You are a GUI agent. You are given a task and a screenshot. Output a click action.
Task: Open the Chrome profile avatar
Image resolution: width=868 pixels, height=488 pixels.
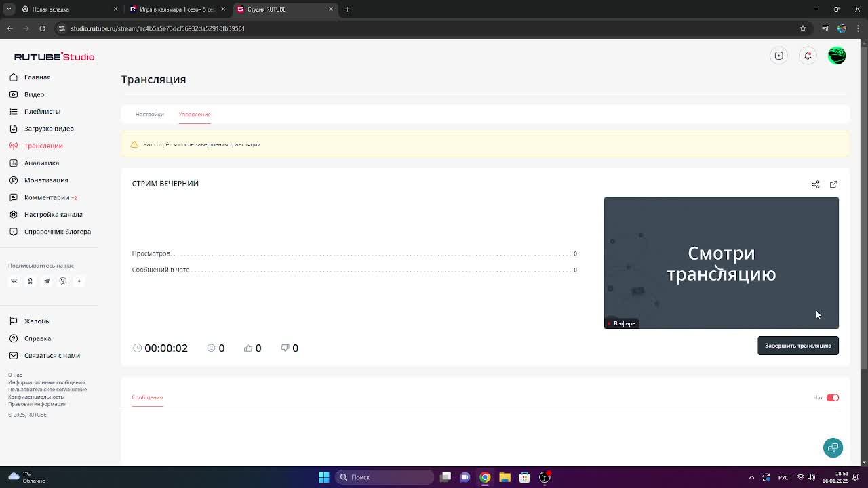point(842,28)
